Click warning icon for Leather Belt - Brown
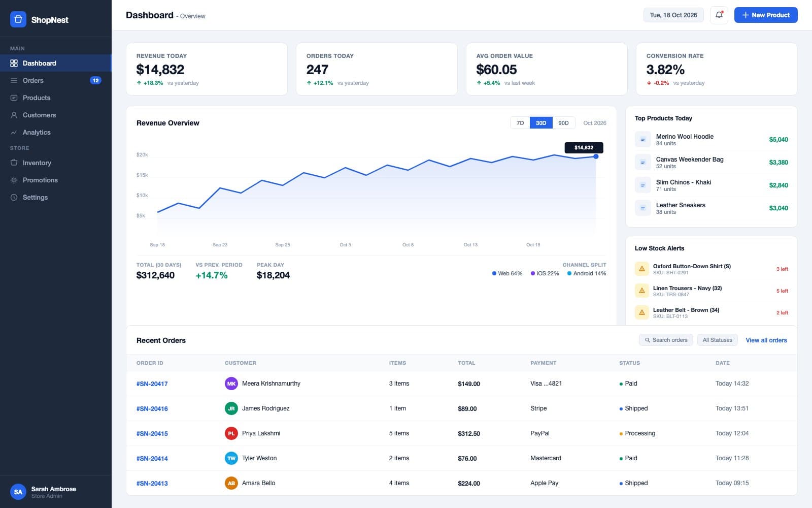 pos(642,312)
